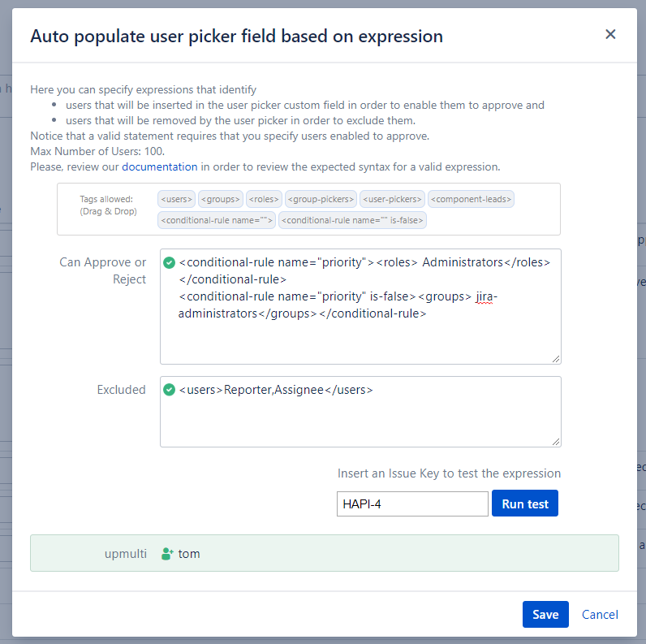The height and width of the screenshot is (644, 646).
Task: Click inside Can Approve or Reject textarea
Action: pos(360,337)
